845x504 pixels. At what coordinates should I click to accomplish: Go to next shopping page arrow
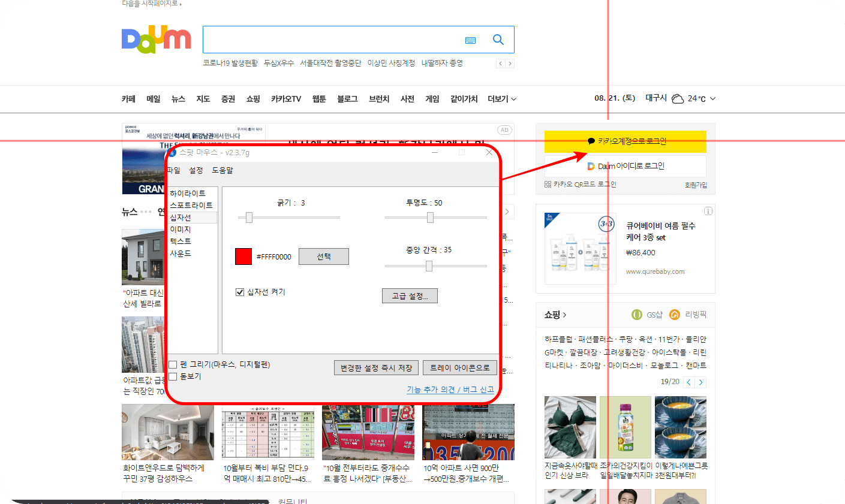pyautogui.click(x=700, y=382)
